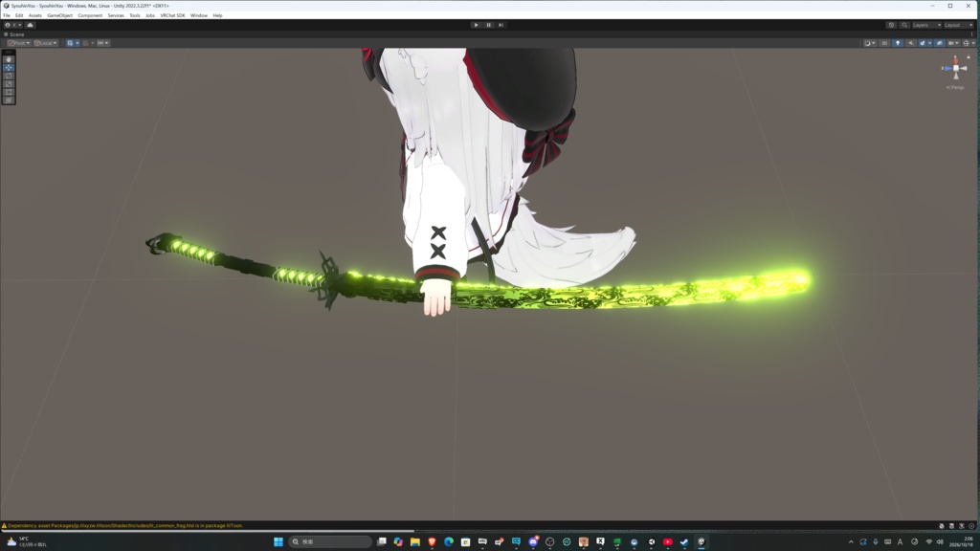This screenshot has height=551, width=980.
Task: Open scene camera settings dropdown
Action: click(954, 43)
